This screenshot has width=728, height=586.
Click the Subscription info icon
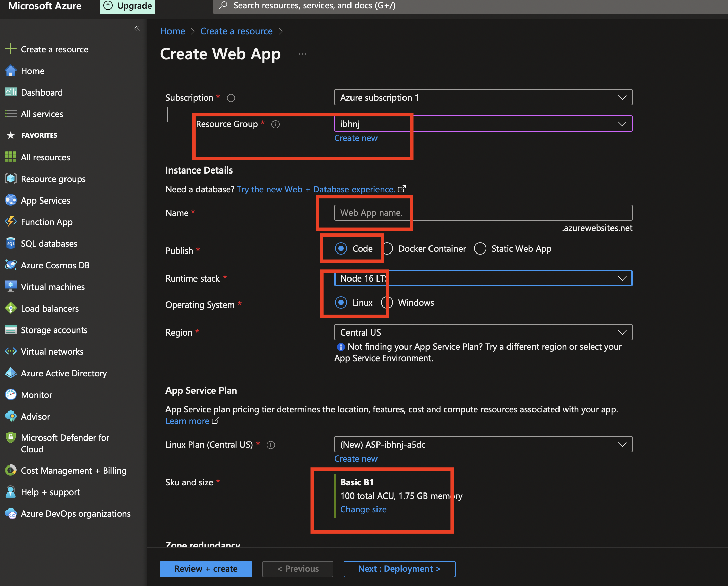[x=231, y=98]
